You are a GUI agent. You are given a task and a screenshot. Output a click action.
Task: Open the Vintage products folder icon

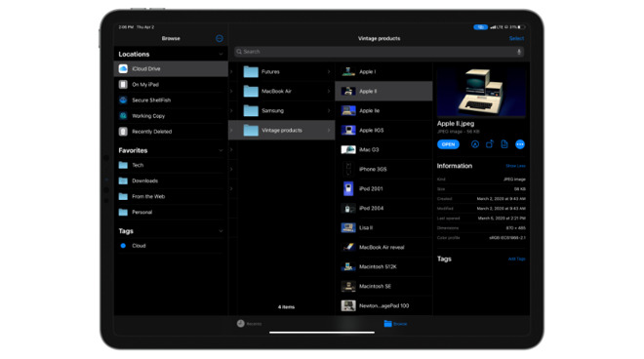click(251, 130)
